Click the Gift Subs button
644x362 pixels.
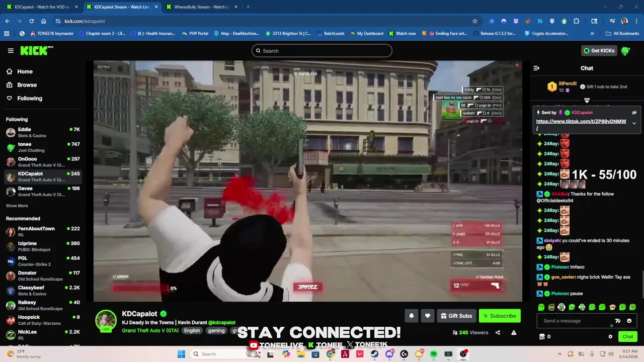click(456, 316)
